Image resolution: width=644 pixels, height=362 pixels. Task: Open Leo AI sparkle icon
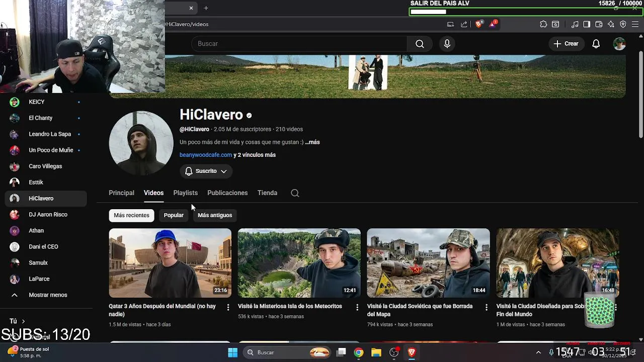pos(611,24)
